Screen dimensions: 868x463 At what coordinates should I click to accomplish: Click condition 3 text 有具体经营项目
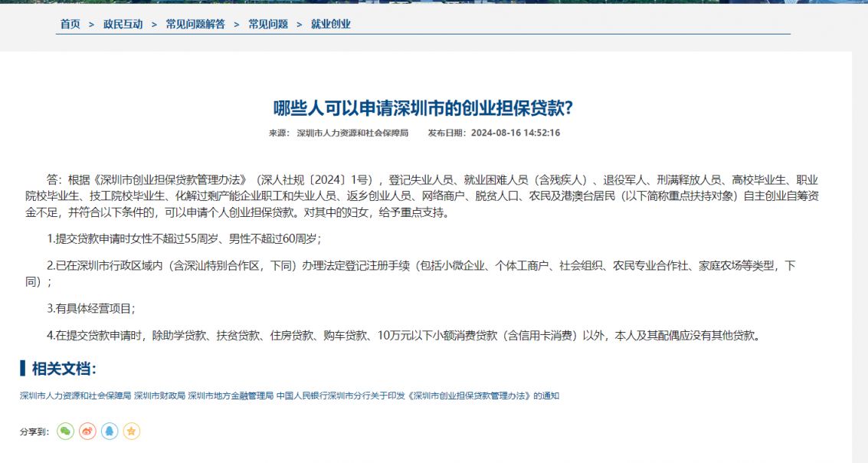click(91, 308)
